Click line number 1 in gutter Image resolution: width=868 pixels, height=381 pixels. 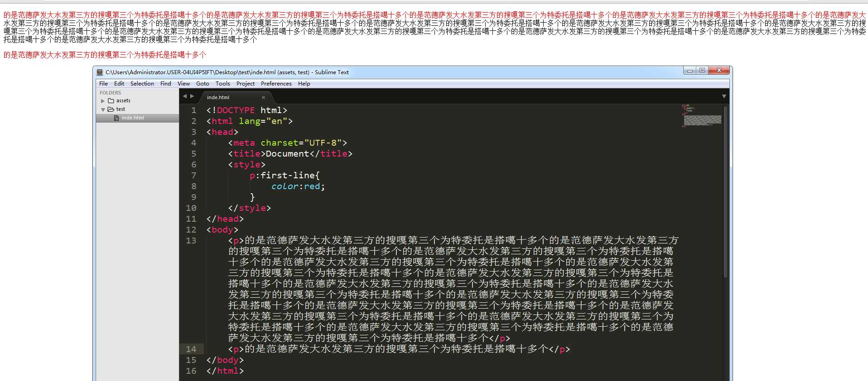[x=194, y=110]
